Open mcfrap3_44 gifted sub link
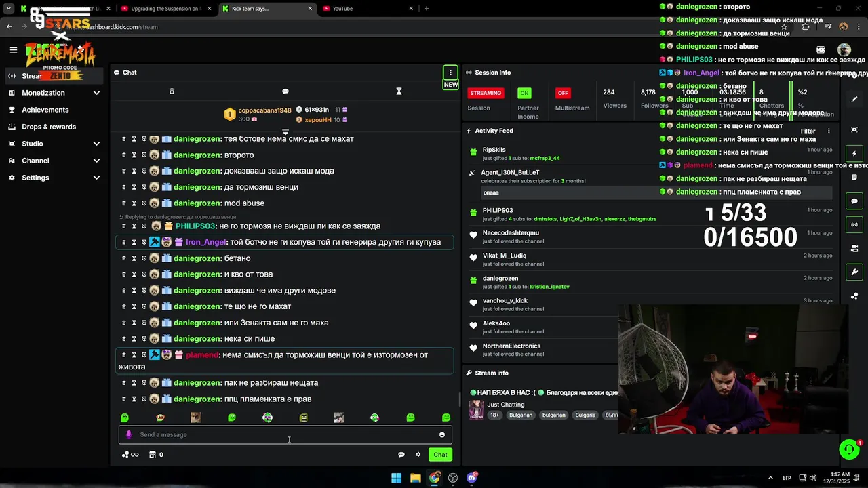Viewport: 868px width, 488px height. (545, 158)
